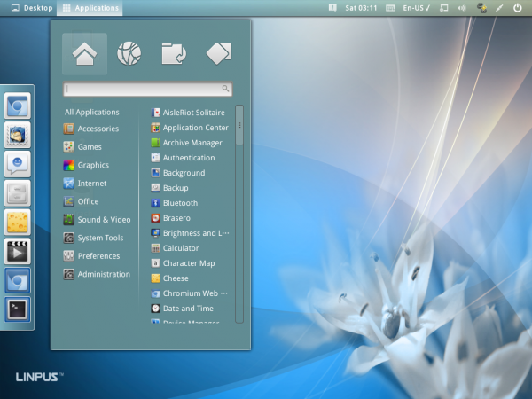Open Bluetooth settings
Image resolution: width=532 pixels, height=399 pixels.
coord(175,203)
